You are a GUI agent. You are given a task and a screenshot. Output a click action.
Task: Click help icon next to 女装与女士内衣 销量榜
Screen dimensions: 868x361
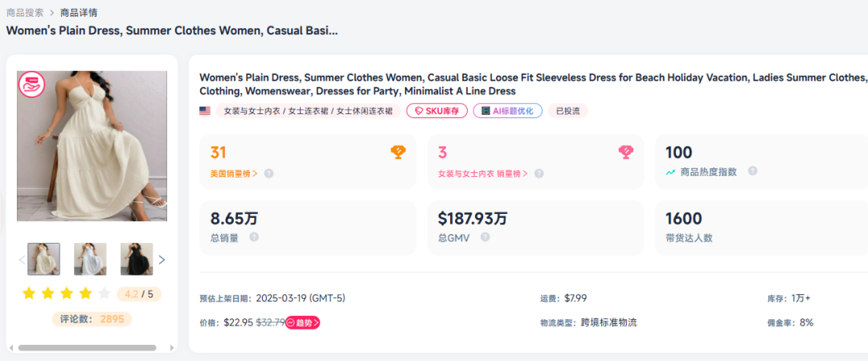pyautogui.click(x=539, y=173)
